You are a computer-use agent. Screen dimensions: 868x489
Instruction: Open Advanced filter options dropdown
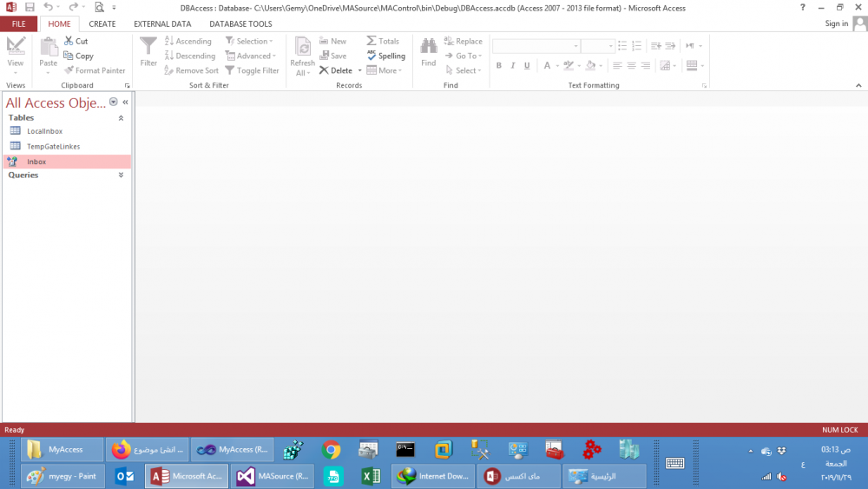[x=251, y=56]
